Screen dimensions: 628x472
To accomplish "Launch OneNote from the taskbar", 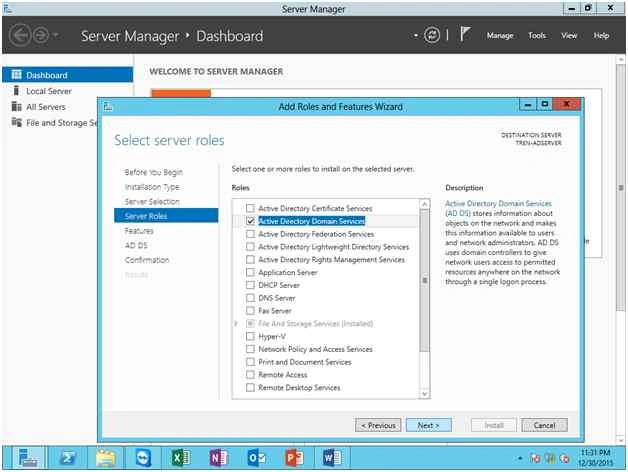I will click(219, 458).
